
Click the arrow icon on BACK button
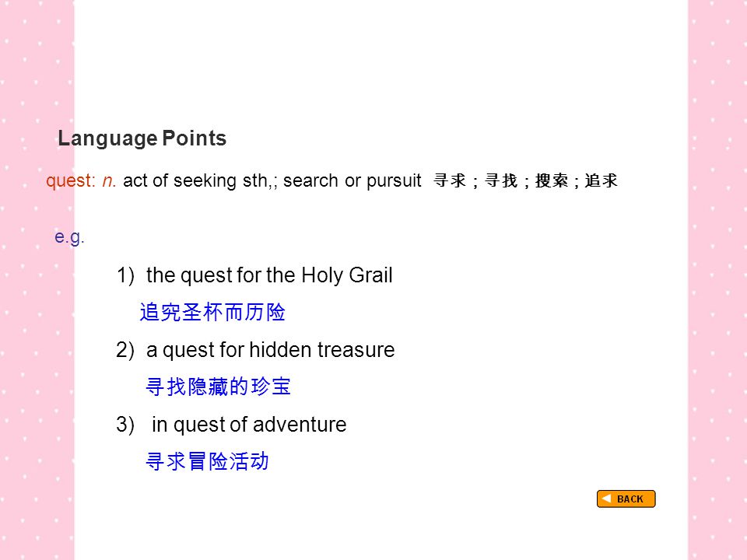[x=606, y=498]
